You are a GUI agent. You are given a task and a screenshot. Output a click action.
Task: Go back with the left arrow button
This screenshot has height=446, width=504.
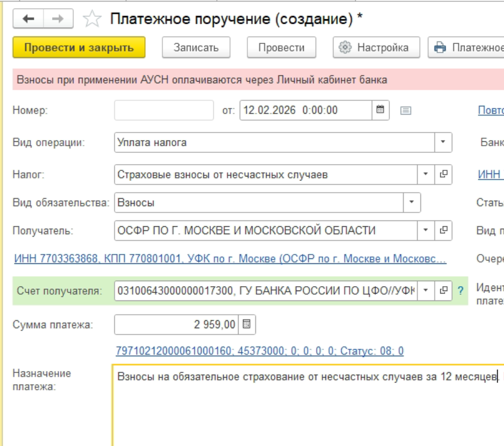tap(29, 19)
